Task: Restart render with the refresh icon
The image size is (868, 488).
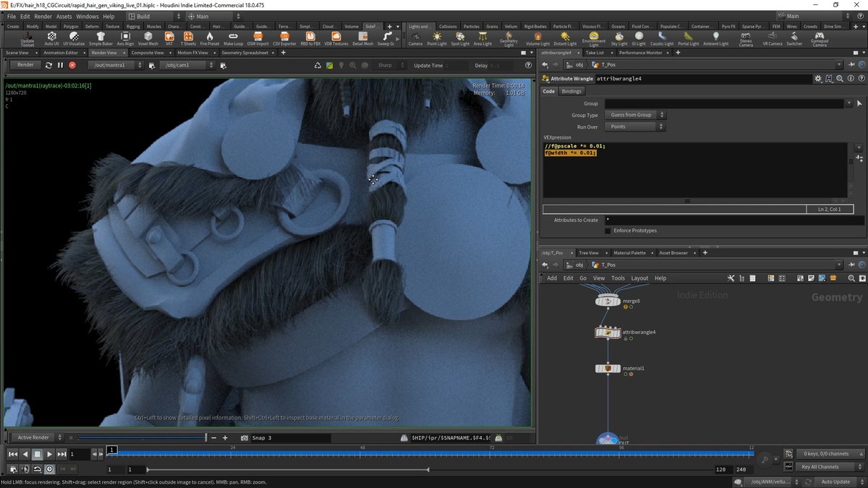Action: [x=48, y=65]
